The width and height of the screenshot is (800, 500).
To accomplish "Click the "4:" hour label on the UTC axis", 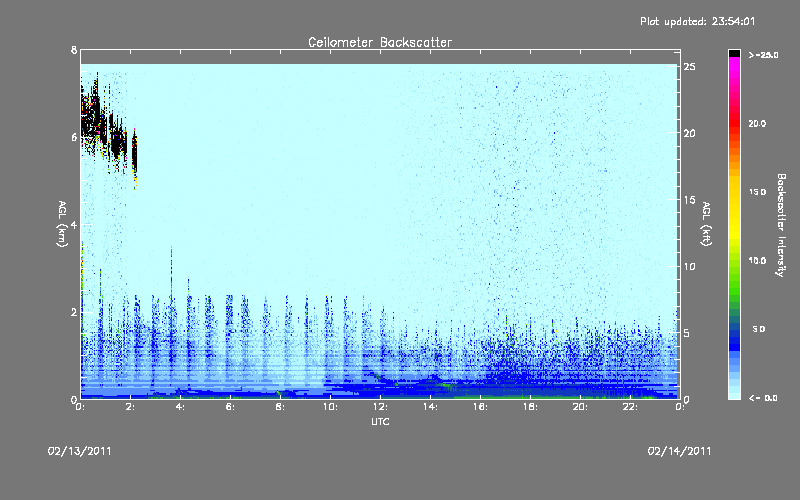I will click(x=181, y=407).
